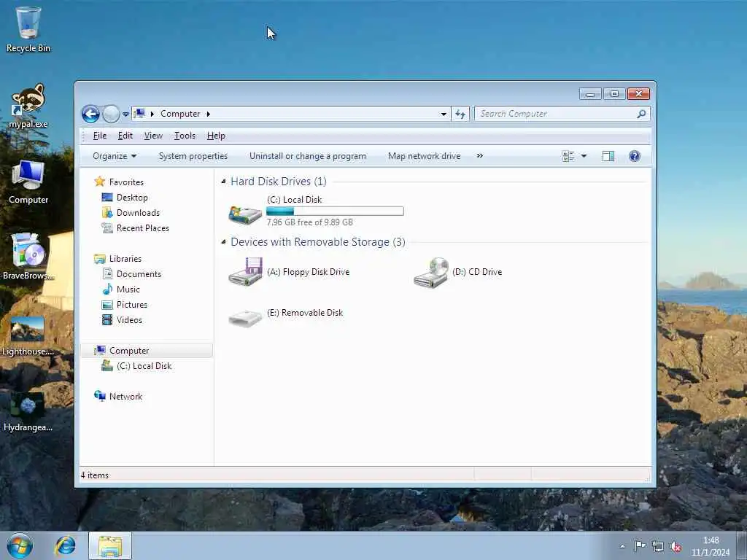Select the Lighthouse image on desktop
This screenshot has height=560, width=747.
point(28,335)
